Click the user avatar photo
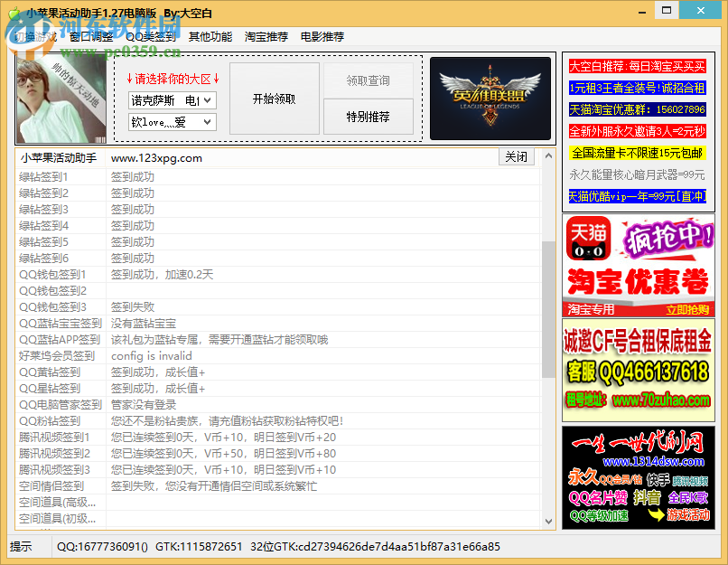Image resolution: width=728 pixels, height=565 pixels. pos(61,99)
